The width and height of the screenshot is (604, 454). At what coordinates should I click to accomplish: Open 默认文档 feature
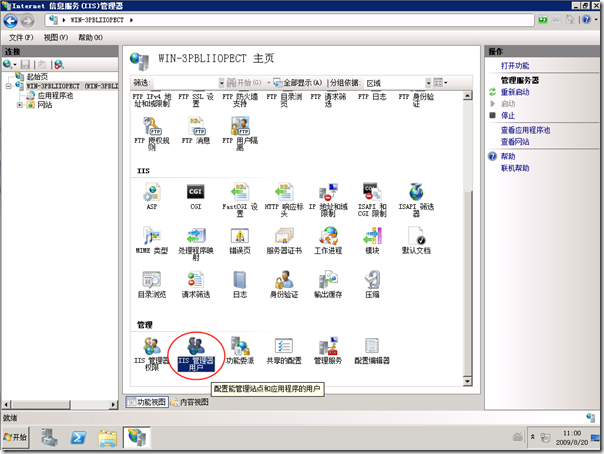416,240
